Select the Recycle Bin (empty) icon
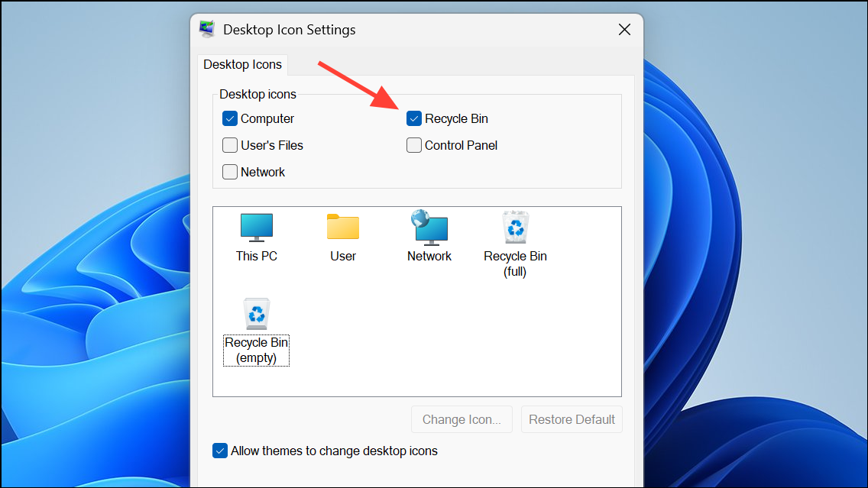 (256, 315)
